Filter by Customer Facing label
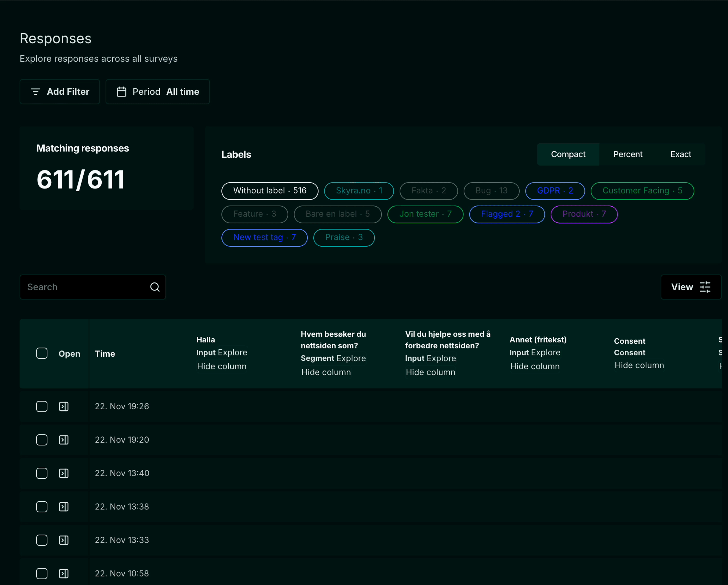Viewport: 728px width, 585px height. pyautogui.click(x=642, y=191)
